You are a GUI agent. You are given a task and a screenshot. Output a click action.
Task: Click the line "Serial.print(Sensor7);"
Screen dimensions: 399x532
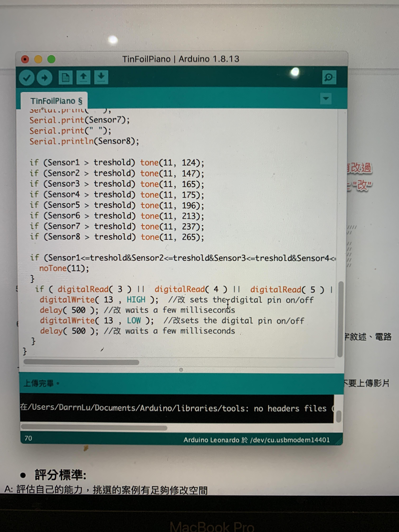pos(79,120)
